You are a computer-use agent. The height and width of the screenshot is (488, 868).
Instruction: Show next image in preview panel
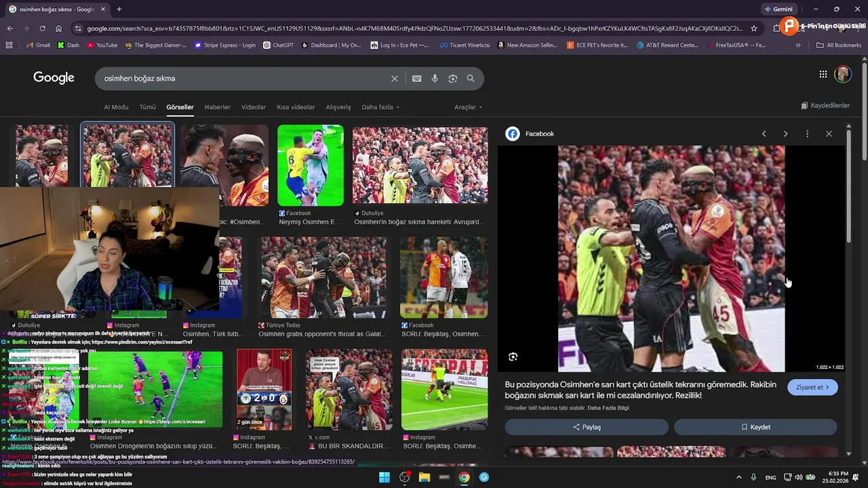pyautogui.click(x=785, y=134)
